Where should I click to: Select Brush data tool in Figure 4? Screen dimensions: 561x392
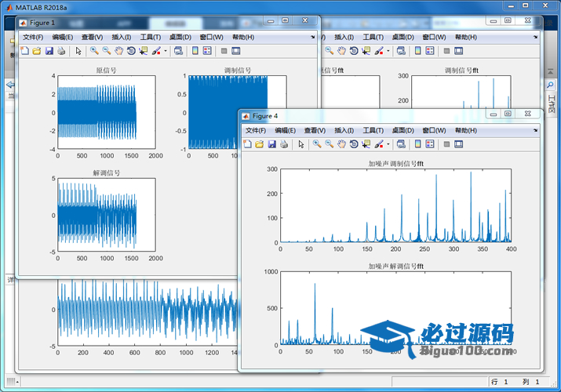[379, 144]
